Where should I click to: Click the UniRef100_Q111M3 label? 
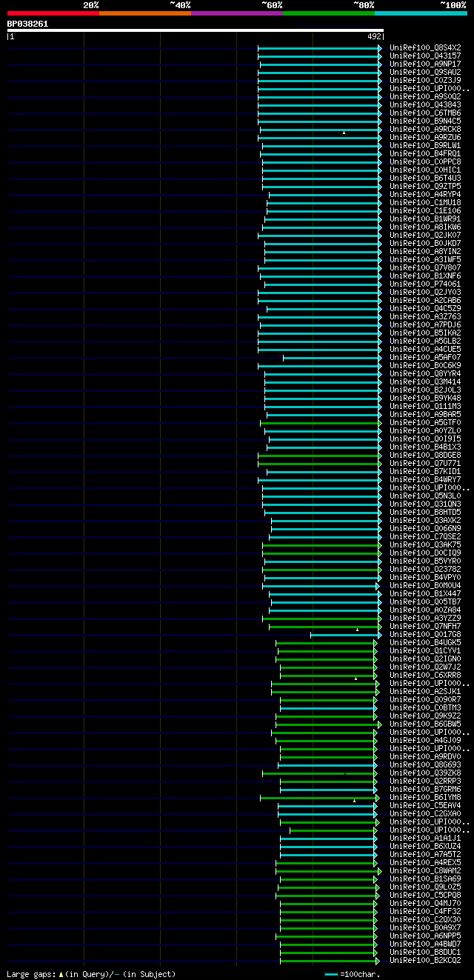(x=425, y=406)
